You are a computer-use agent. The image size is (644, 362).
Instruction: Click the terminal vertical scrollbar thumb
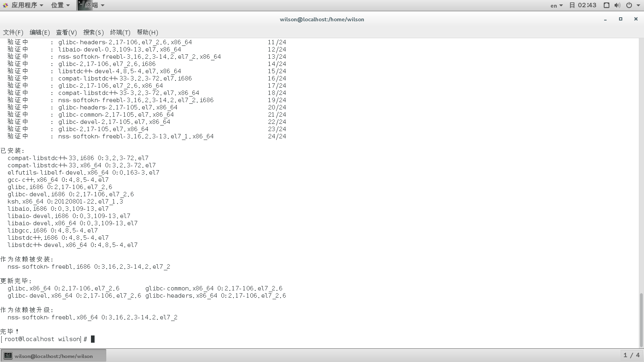coord(641,320)
